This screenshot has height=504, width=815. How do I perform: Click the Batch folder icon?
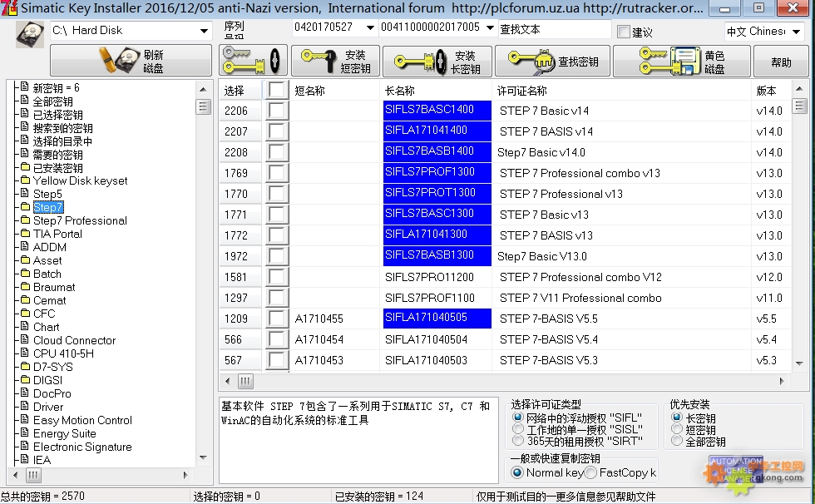click(x=24, y=273)
